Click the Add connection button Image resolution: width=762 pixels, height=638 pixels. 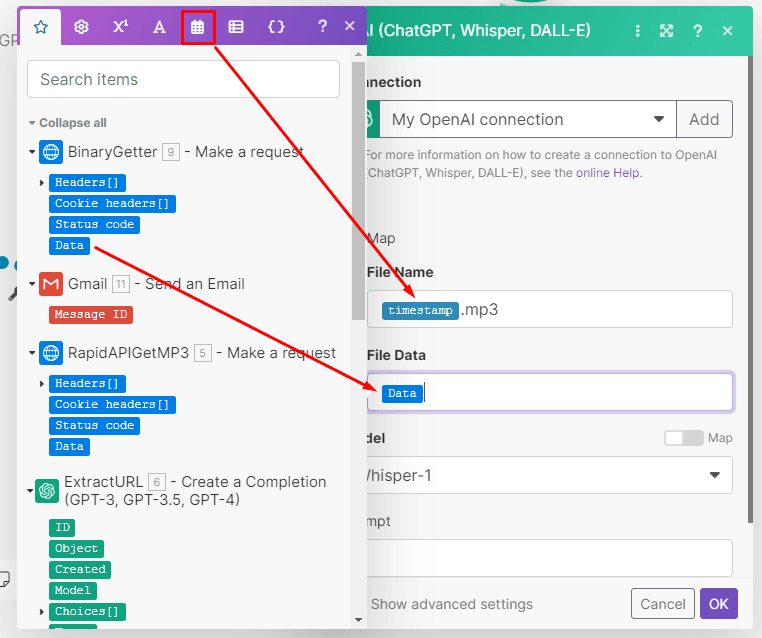[704, 120]
